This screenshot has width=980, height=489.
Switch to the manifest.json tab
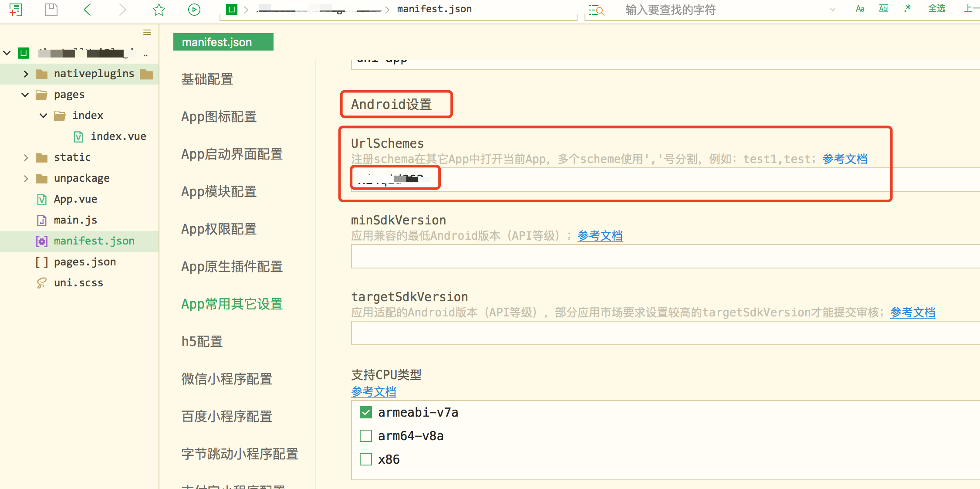click(223, 42)
